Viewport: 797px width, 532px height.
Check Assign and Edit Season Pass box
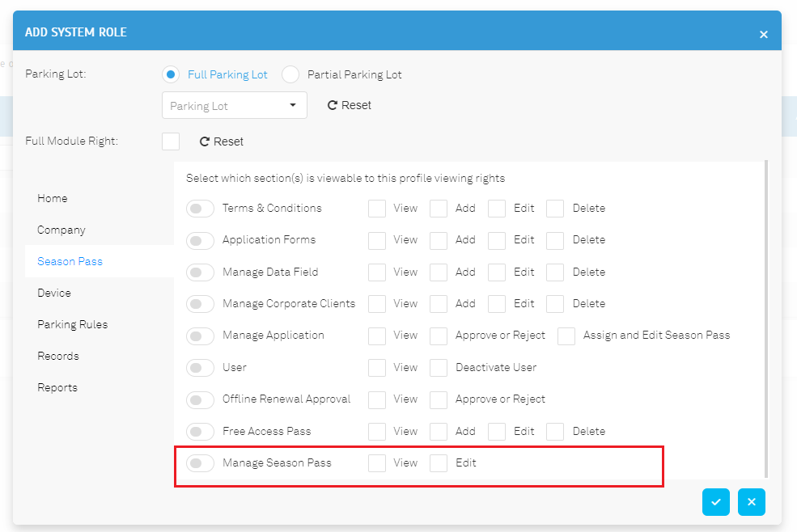pyautogui.click(x=566, y=336)
